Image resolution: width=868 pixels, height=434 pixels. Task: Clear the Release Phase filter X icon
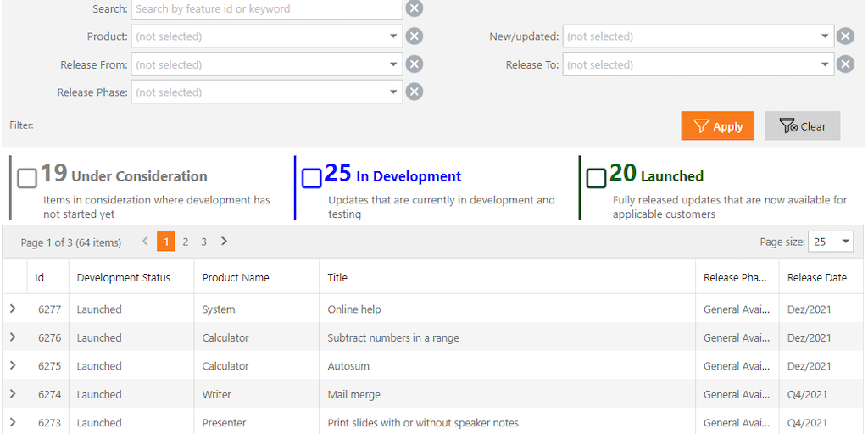pos(414,92)
